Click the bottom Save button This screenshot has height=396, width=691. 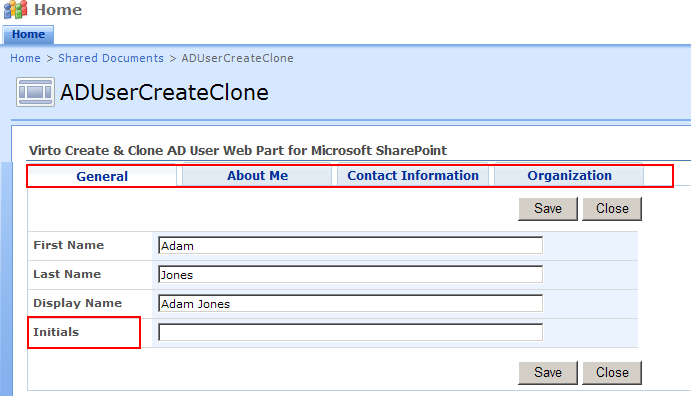click(x=548, y=373)
